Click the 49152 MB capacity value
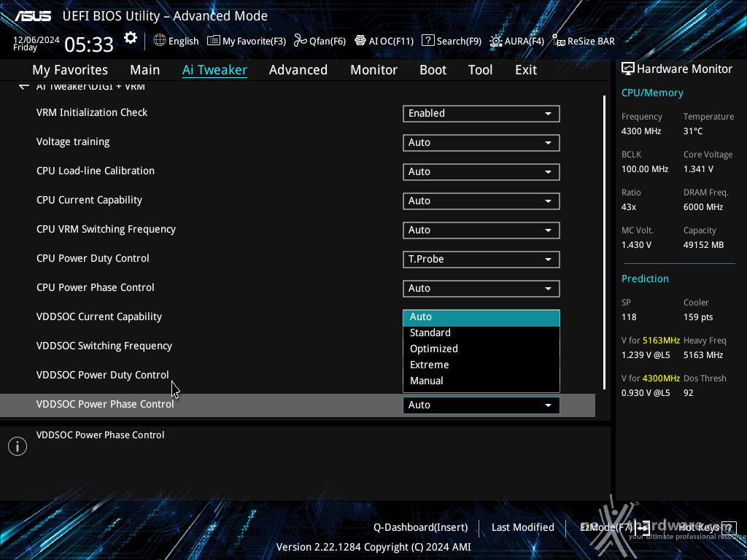This screenshot has width=747, height=560. [x=704, y=245]
